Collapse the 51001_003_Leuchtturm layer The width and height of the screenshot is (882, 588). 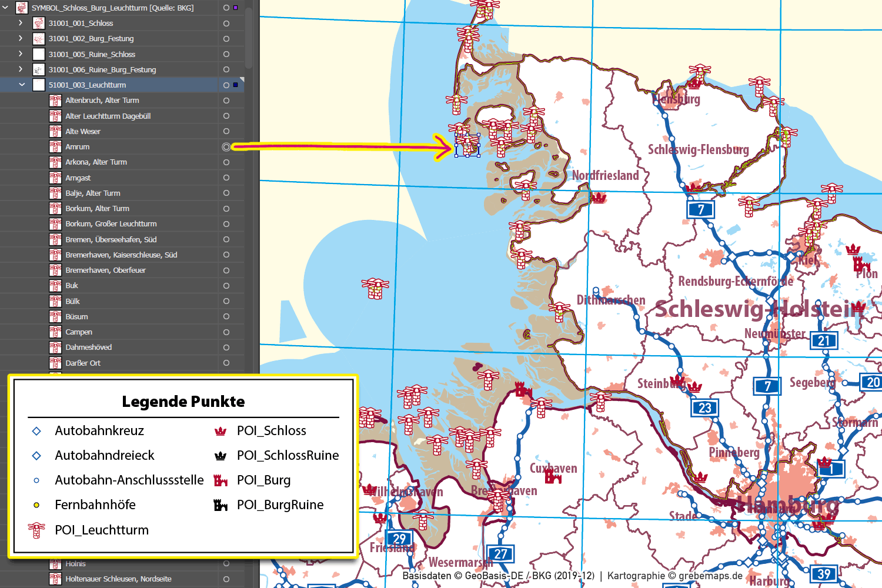tap(22, 85)
